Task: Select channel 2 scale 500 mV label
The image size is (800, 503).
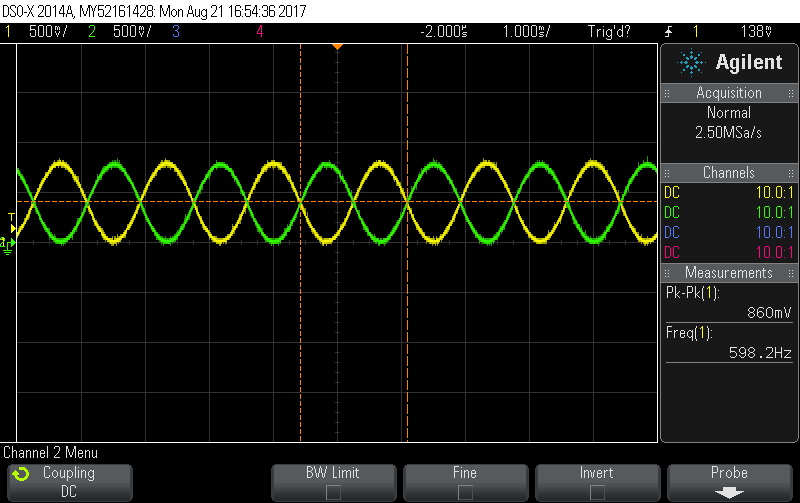Action: point(132,32)
